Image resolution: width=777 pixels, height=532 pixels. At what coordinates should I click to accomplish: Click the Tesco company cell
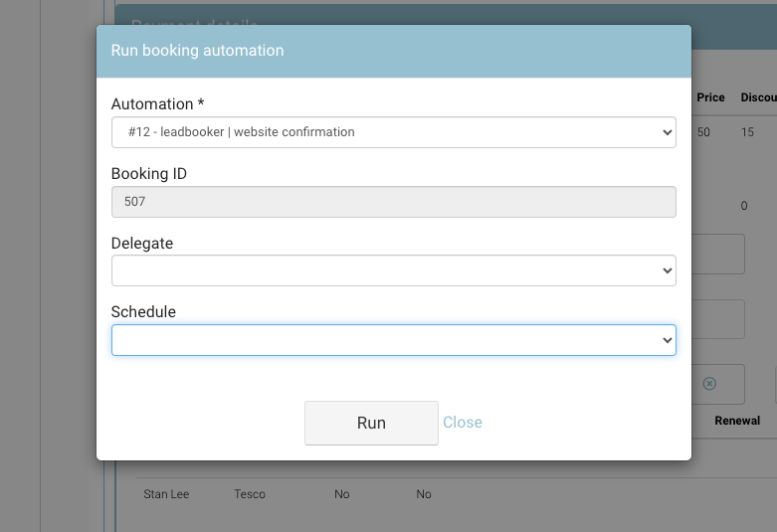(x=250, y=494)
